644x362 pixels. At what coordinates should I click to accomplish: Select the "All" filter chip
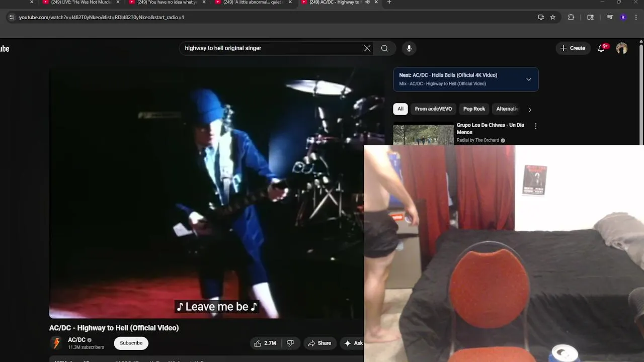[400, 109]
